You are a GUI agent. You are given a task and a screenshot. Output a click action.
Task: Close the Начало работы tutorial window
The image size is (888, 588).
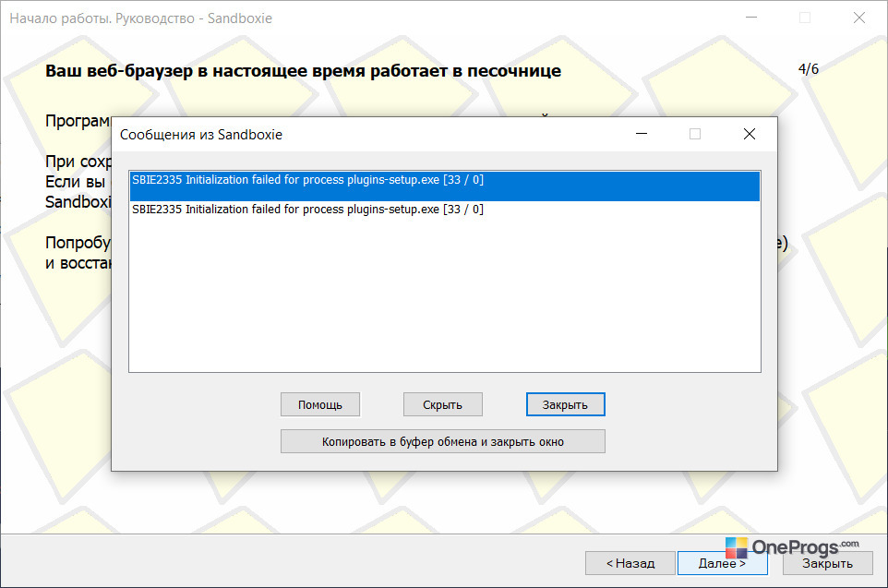859,18
